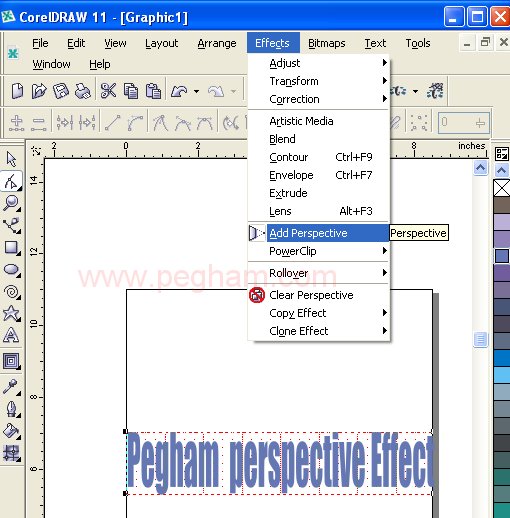Expand the PowerClip submenu
This screenshot has width=510, height=518.
[x=319, y=251]
